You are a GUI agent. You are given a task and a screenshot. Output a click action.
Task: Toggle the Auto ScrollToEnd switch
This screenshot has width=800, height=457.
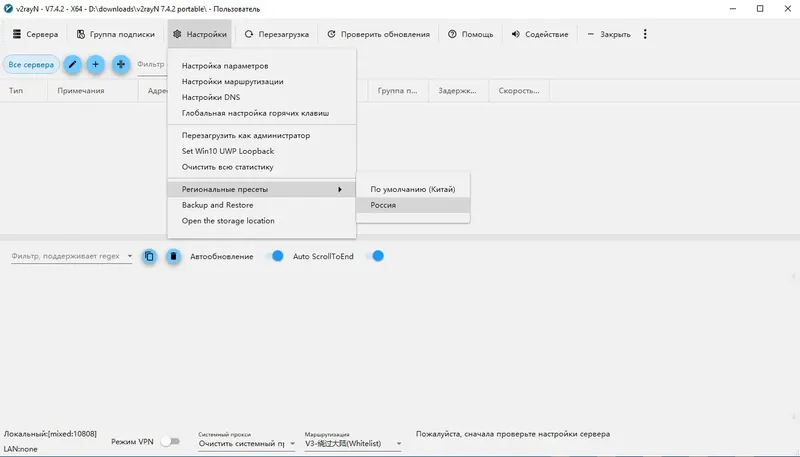click(376, 256)
